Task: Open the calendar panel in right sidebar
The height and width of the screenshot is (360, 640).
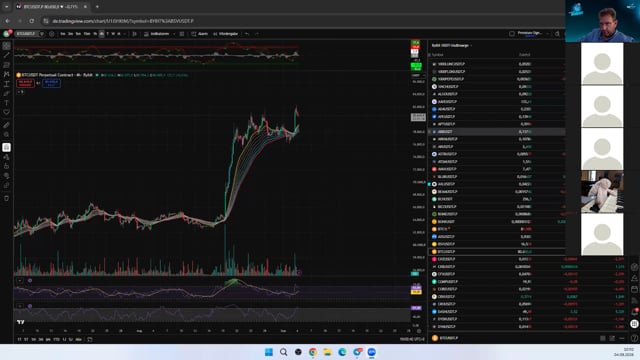Action: click(x=634, y=289)
